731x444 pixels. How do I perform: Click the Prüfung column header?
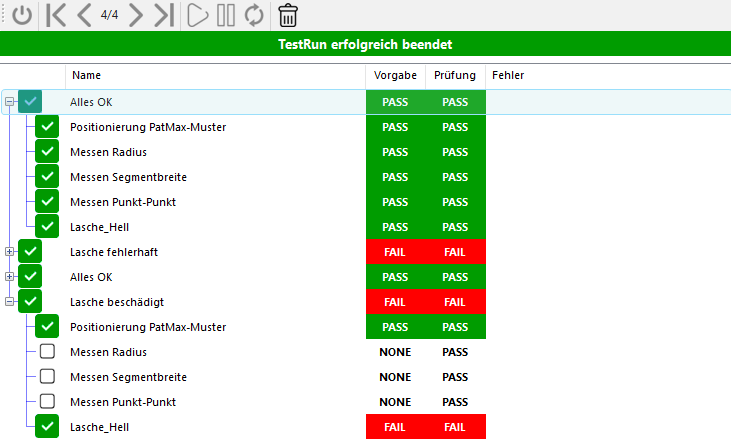click(455, 76)
